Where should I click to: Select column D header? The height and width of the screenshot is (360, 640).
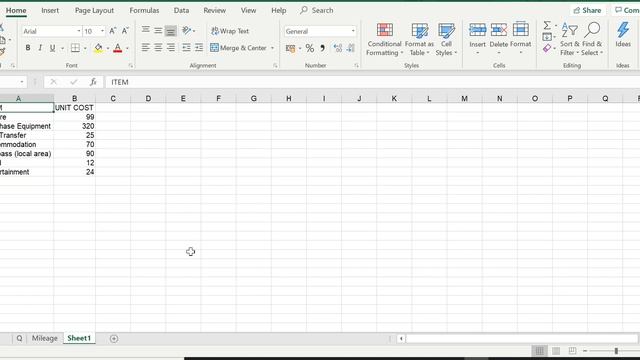click(148, 98)
